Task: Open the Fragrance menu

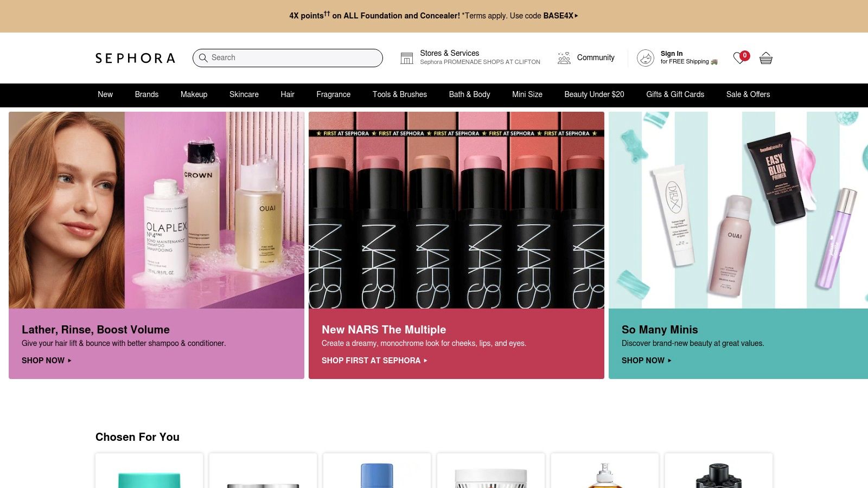Action: point(334,94)
